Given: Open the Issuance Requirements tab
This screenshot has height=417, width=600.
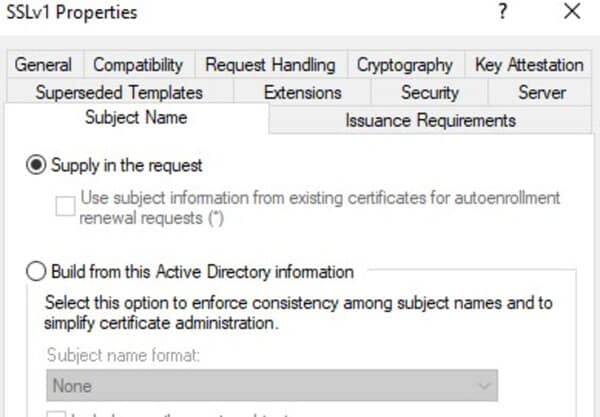Looking at the screenshot, I should [x=430, y=120].
